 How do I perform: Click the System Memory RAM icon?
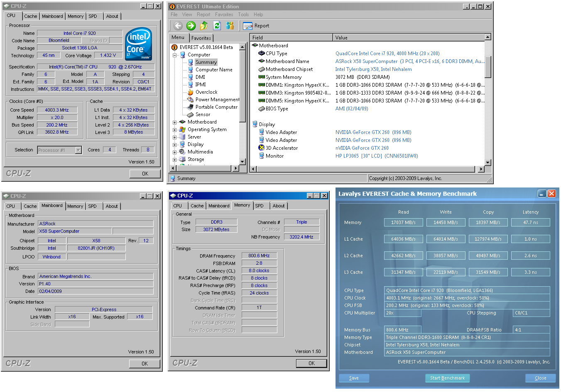tap(262, 77)
